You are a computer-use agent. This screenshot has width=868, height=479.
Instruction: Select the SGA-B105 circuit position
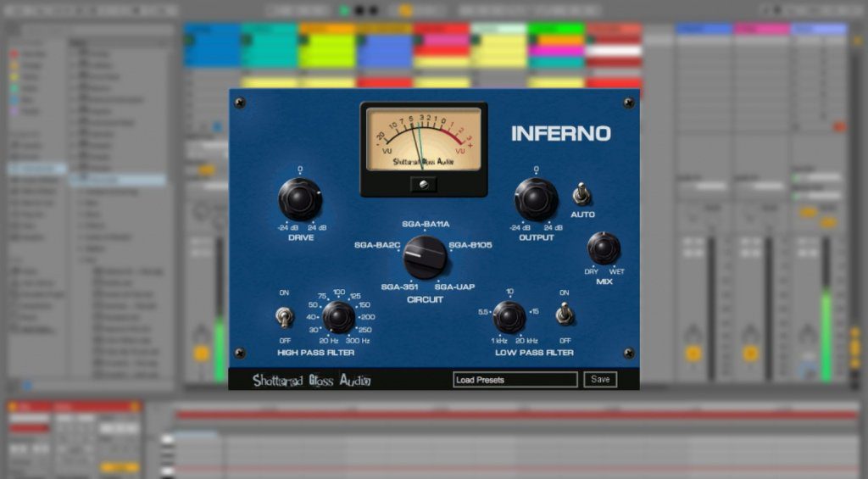pyautogui.click(x=470, y=245)
